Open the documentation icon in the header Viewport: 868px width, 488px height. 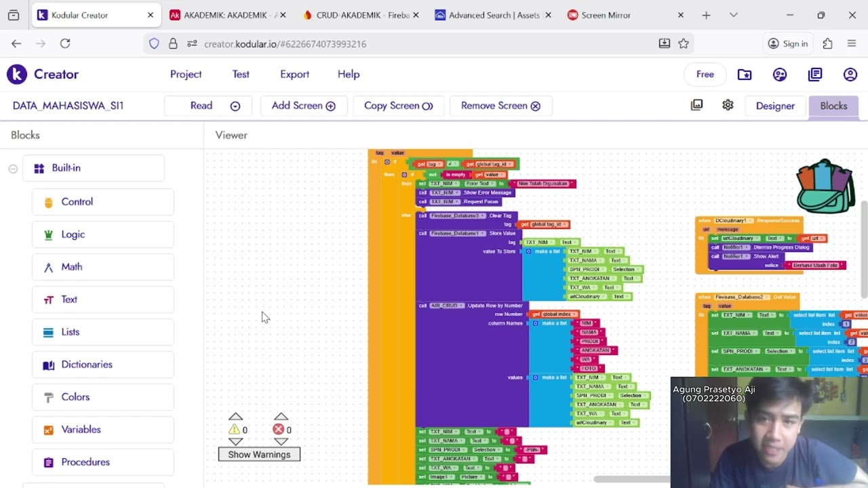click(x=815, y=75)
